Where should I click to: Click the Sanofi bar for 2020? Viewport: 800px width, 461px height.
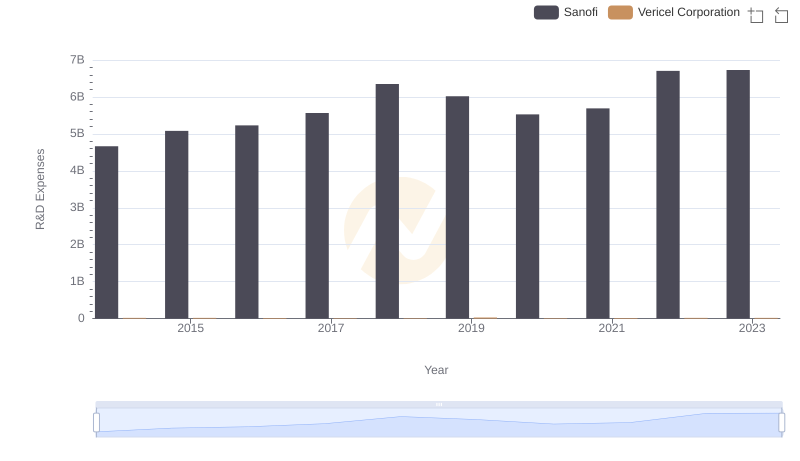[x=528, y=217]
